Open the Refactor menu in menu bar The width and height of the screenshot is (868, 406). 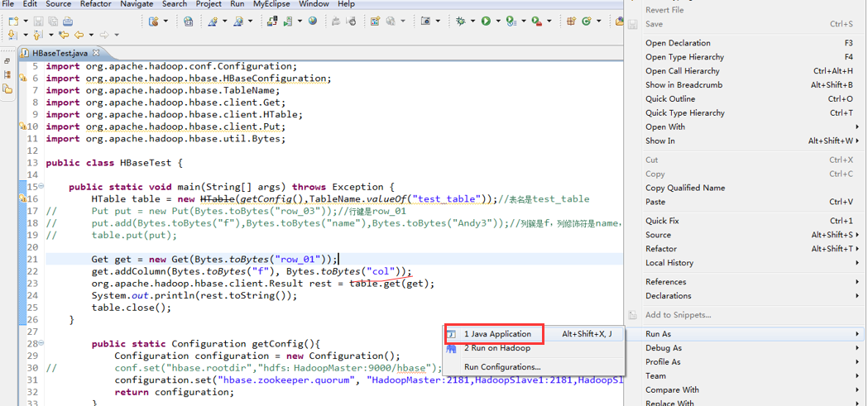click(x=96, y=4)
